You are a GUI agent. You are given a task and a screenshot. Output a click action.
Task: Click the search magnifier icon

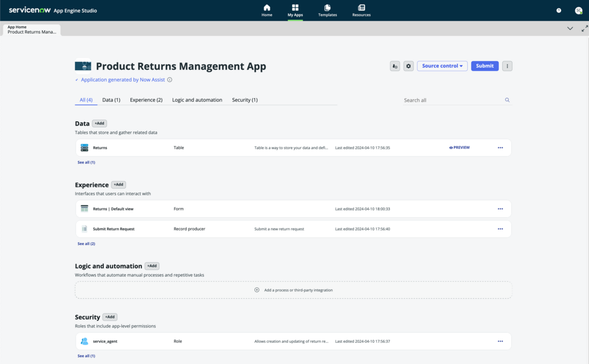[507, 100]
